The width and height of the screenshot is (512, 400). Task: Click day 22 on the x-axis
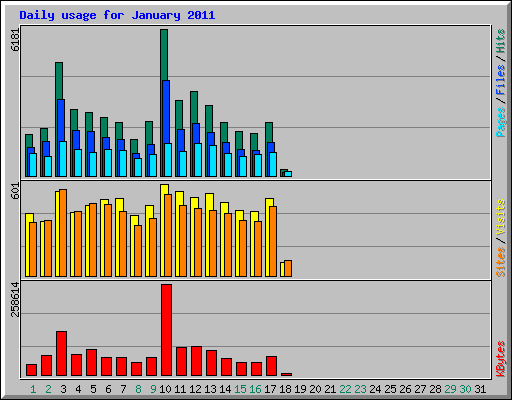(345, 389)
